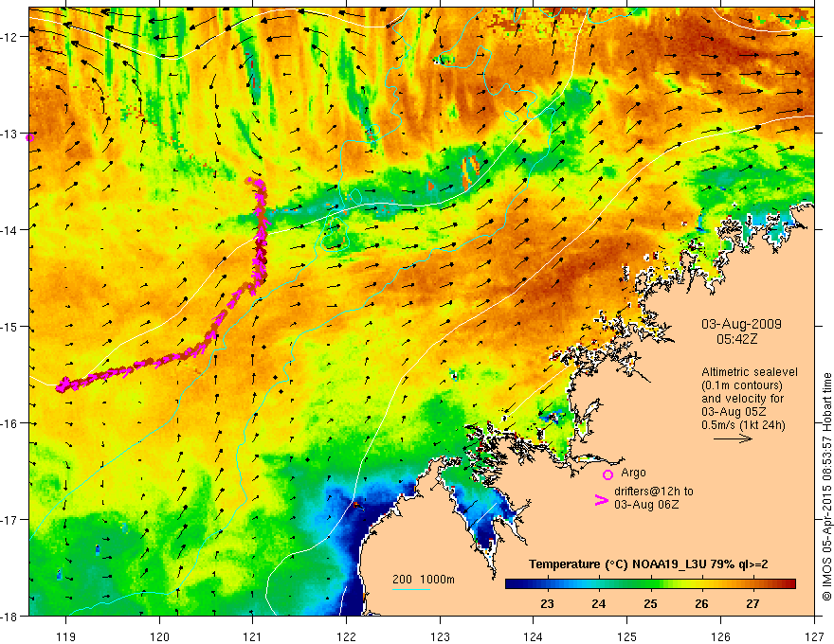Viewport: 834px width, 644px height.
Task: Click the latitude axis label '-15'
Action: 10,327
